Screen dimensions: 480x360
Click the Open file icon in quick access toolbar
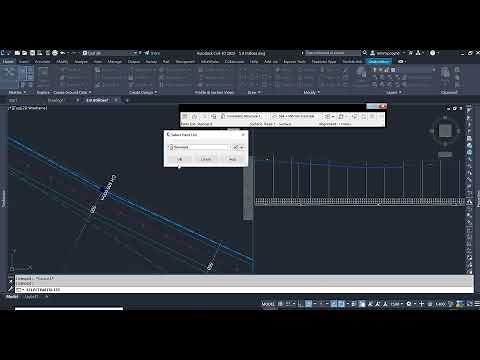tap(25, 53)
